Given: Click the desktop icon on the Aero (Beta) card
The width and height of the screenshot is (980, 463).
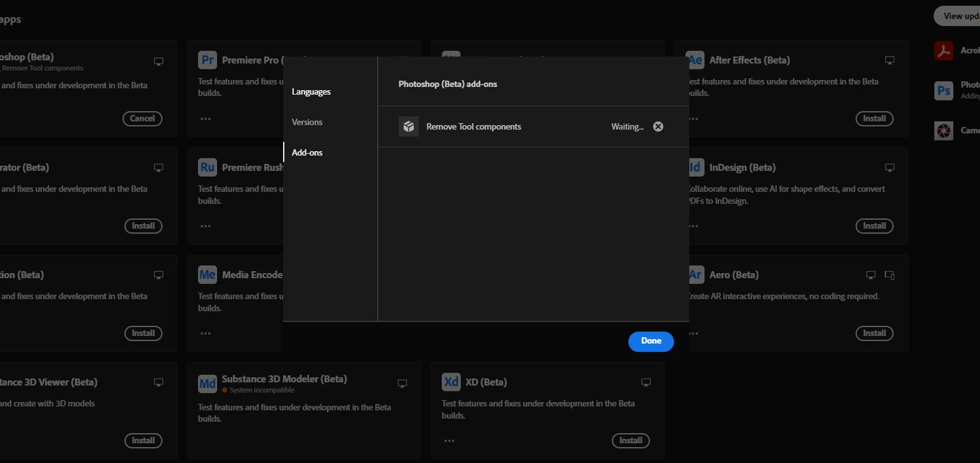Looking at the screenshot, I should [871, 275].
